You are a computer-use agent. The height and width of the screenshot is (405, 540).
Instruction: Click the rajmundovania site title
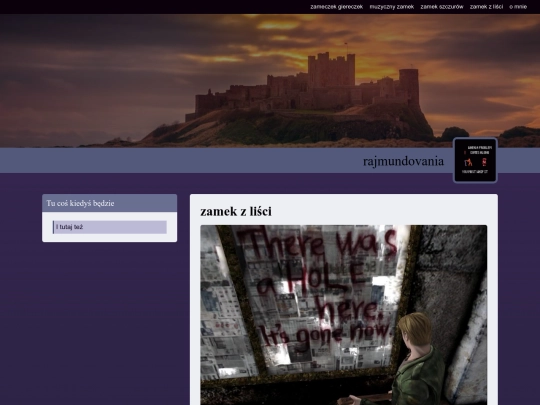(x=403, y=161)
